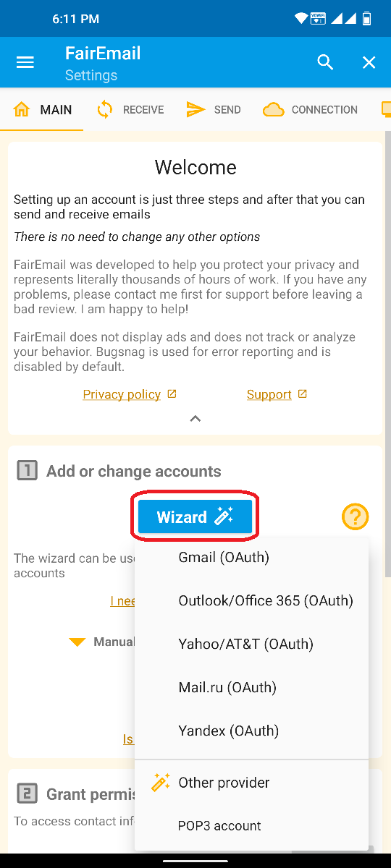Close settings with the X icon
The width and height of the screenshot is (391, 868).
click(369, 63)
